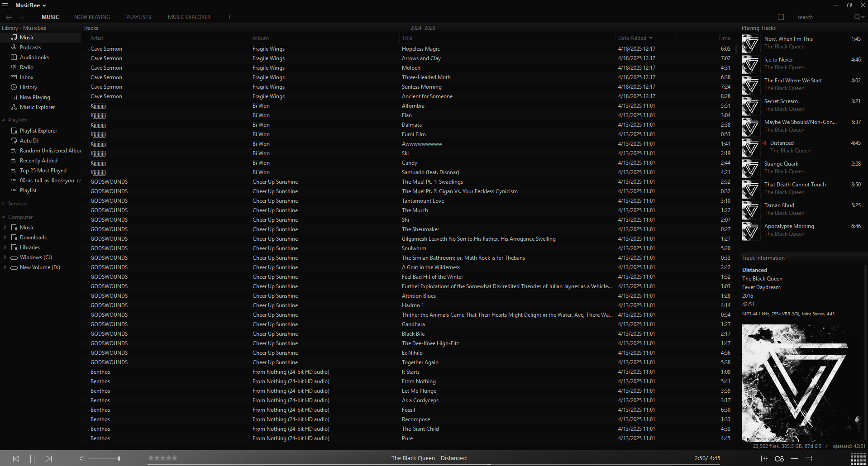Open History in the library sidebar
Screen dimensions: 868x466
point(40,87)
